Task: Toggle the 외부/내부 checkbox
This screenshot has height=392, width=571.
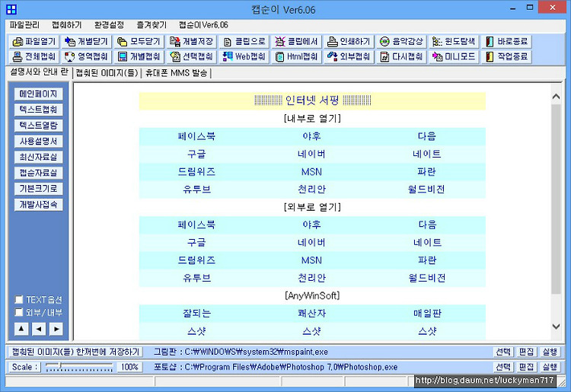Action: click(x=18, y=312)
